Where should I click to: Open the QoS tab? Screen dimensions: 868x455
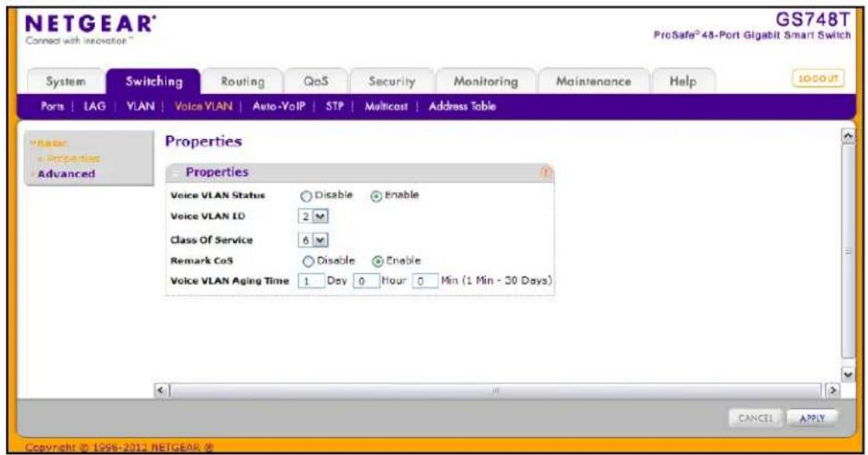coord(316,81)
